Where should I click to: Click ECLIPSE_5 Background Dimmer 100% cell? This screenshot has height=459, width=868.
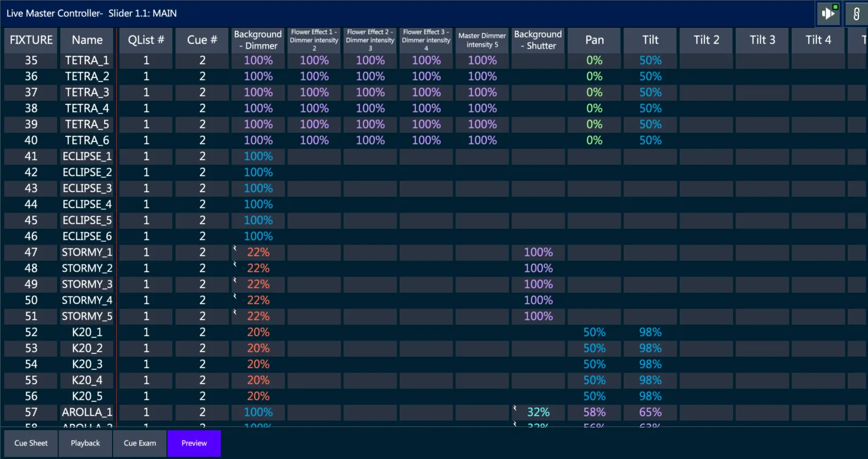coord(258,220)
